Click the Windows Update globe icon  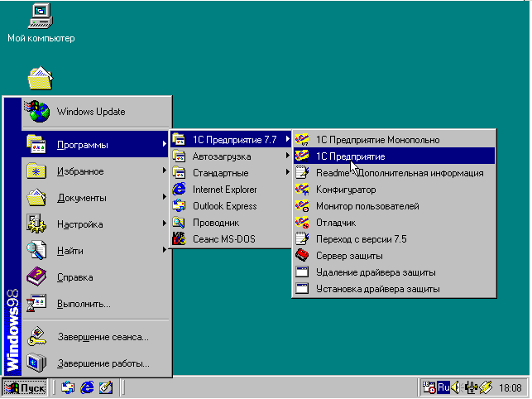[37, 112]
